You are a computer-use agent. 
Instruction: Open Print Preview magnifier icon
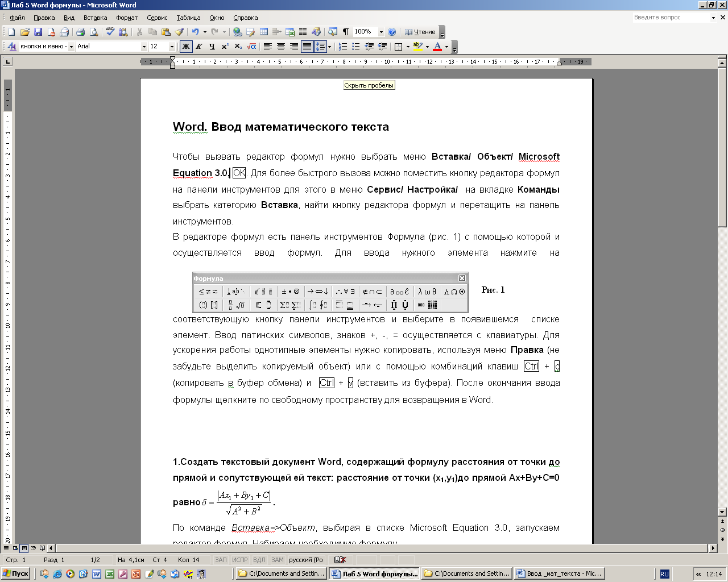point(94,32)
